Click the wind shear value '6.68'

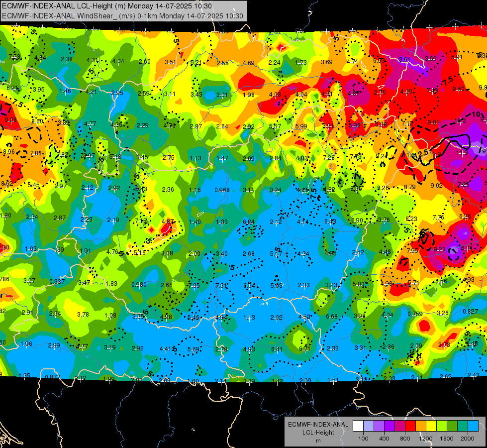[x=331, y=317]
